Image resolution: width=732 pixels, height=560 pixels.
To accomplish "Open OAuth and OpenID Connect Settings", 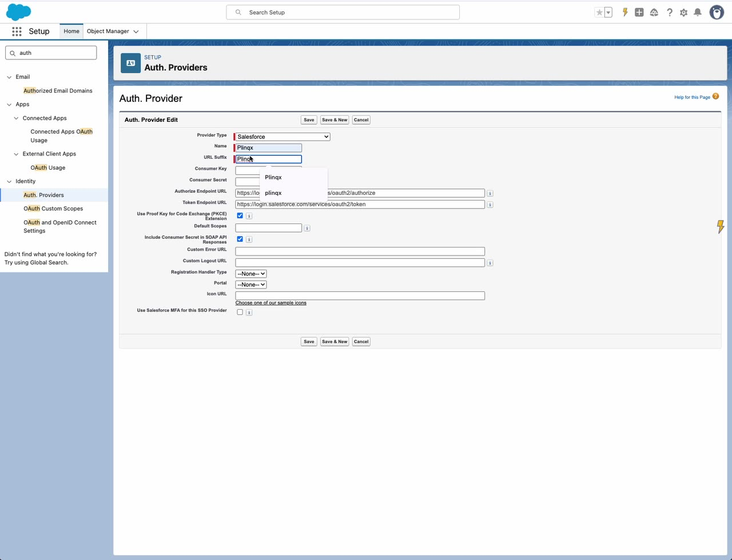I will [x=60, y=227].
